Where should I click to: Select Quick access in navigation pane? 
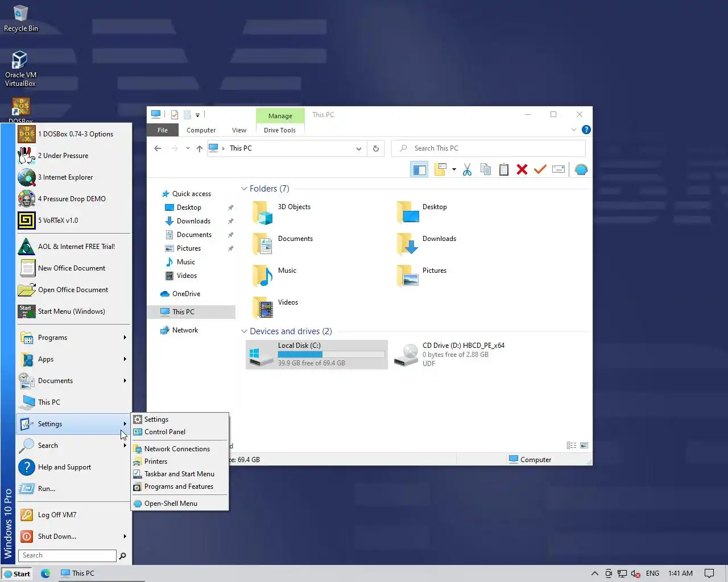click(191, 194)
